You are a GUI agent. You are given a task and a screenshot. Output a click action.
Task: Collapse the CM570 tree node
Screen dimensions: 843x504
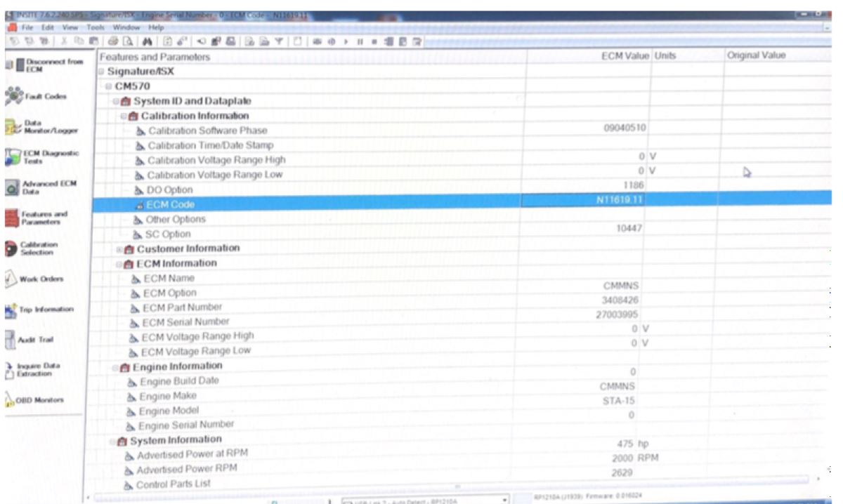pyautogui.click(x=109, y=86)
